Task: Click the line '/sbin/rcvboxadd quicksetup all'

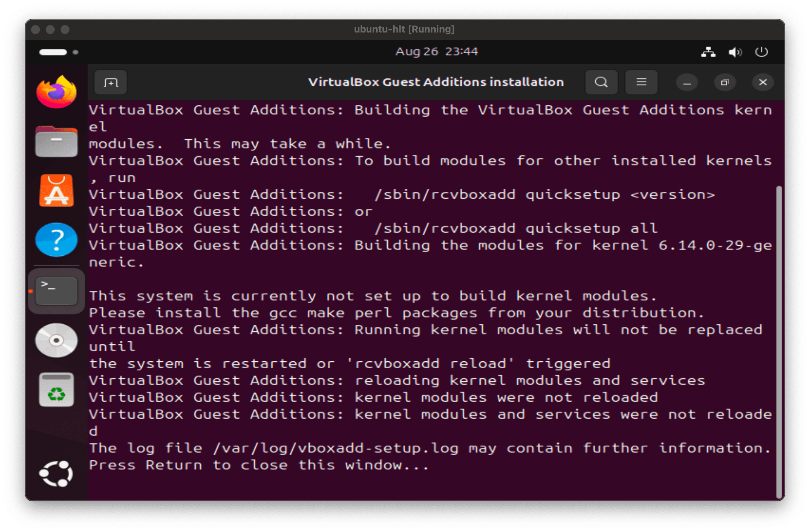Action: point(516,228)
